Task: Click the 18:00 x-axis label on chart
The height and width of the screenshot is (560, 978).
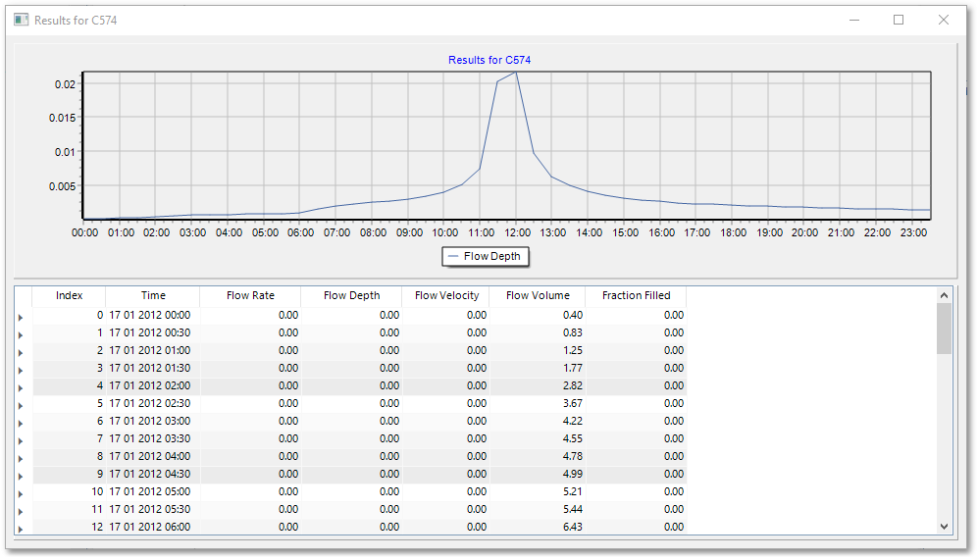Action: (733, 232)
